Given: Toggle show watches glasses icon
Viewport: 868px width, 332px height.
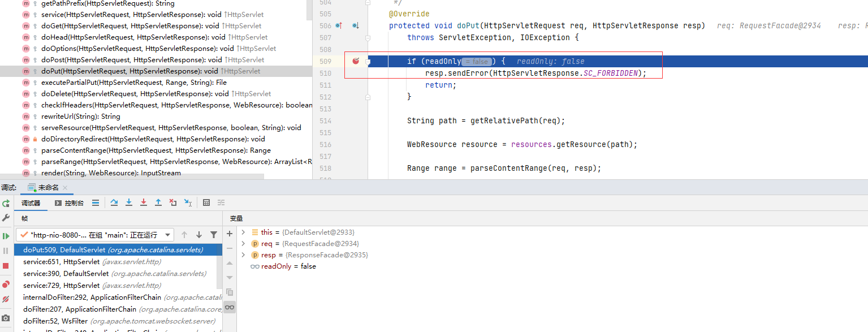Looking at the screenshot, I should 230,307.
